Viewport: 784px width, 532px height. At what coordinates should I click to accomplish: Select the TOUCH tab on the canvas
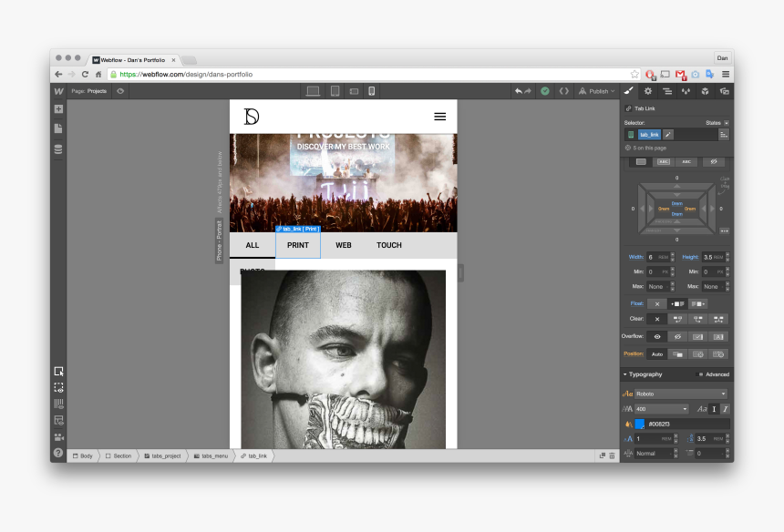(x=389, y=245)
